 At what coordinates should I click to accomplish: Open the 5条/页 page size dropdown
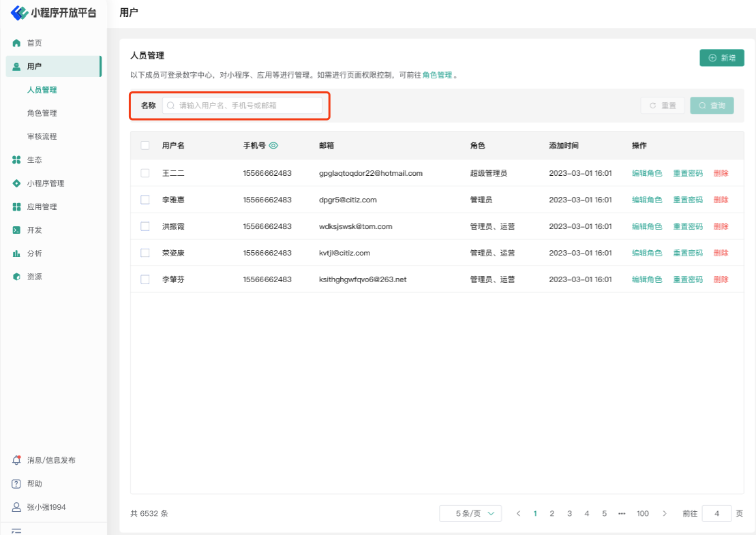coord(470,514)
